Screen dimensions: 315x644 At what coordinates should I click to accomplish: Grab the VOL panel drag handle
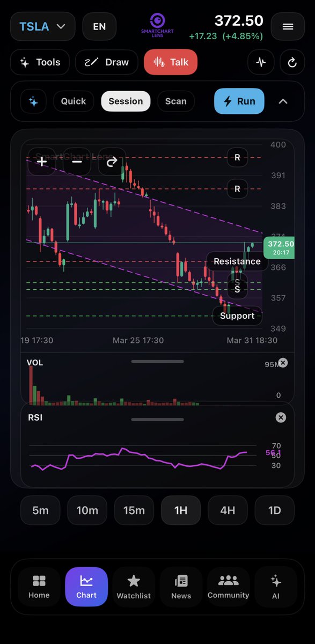click(157, 361)
